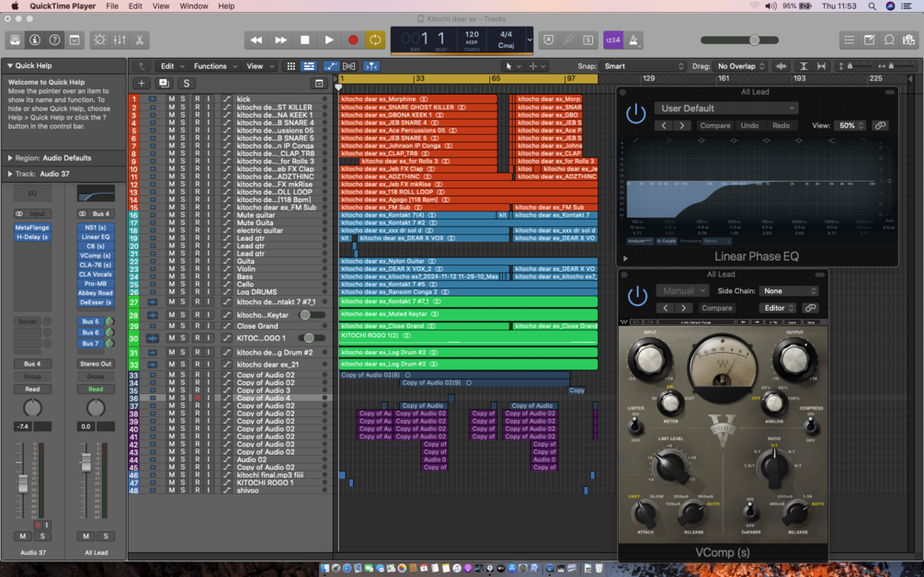Open the Media Browser icon
Image resolution: width=924 pixels, height=577 pixels.
(x=909, y=40)
